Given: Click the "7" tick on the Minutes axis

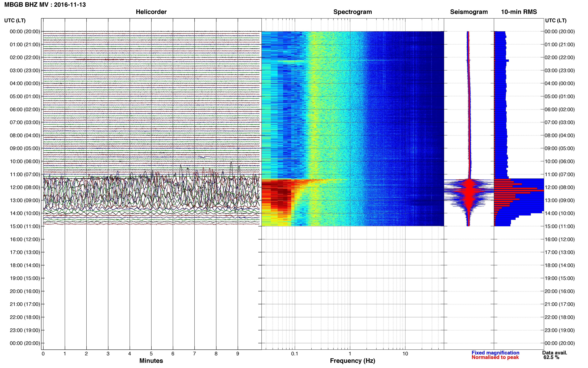Looking at the screenshot, I should 195,354.
